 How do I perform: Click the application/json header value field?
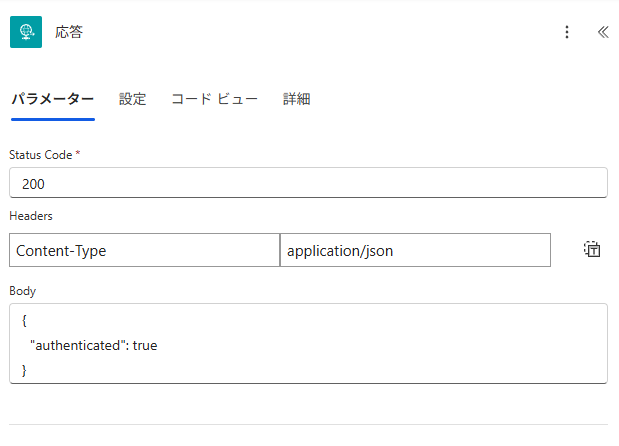click(x=415, y=250)
